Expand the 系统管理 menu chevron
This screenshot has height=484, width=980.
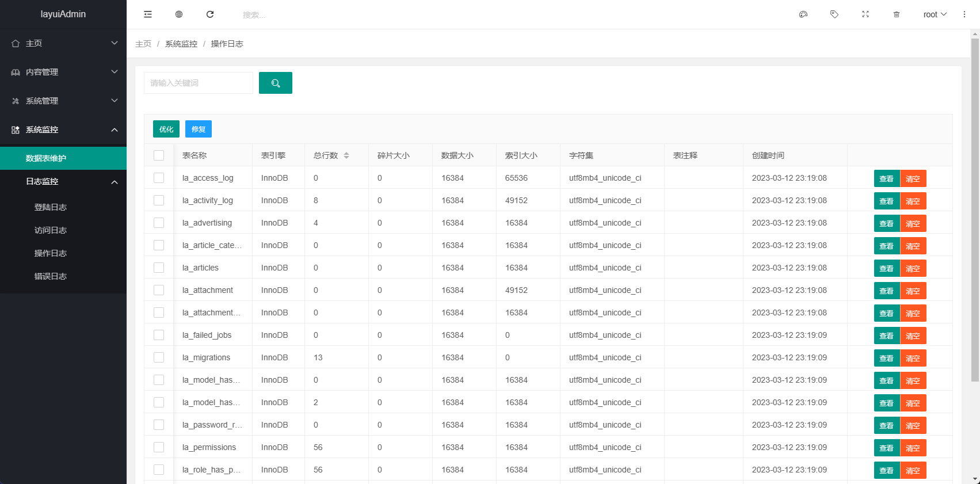pyautogui.click(x=115, y=101)
